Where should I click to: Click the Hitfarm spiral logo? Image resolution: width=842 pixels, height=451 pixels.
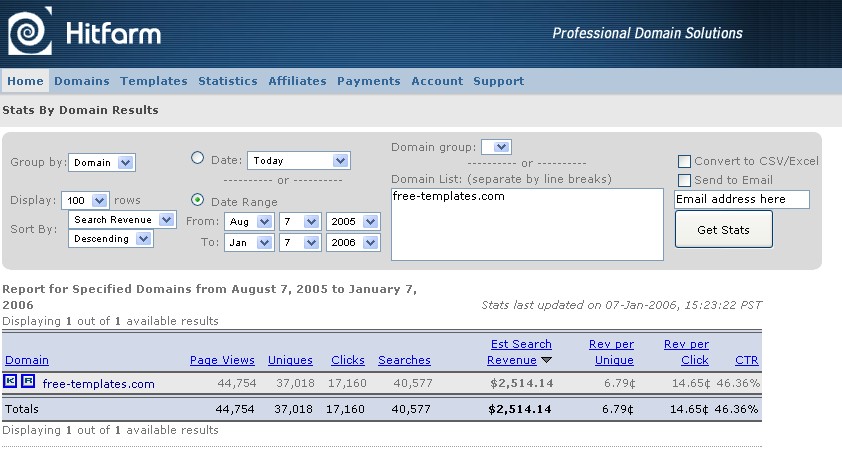30,31
